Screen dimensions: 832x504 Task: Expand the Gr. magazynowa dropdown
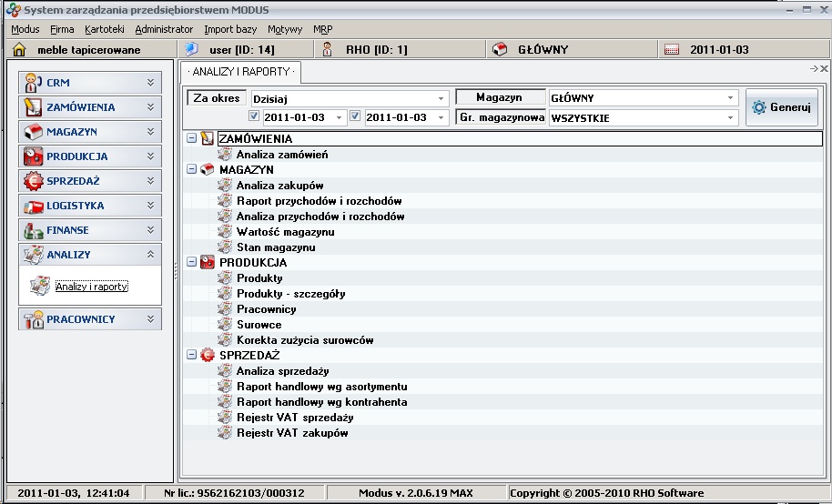[731, 118]
